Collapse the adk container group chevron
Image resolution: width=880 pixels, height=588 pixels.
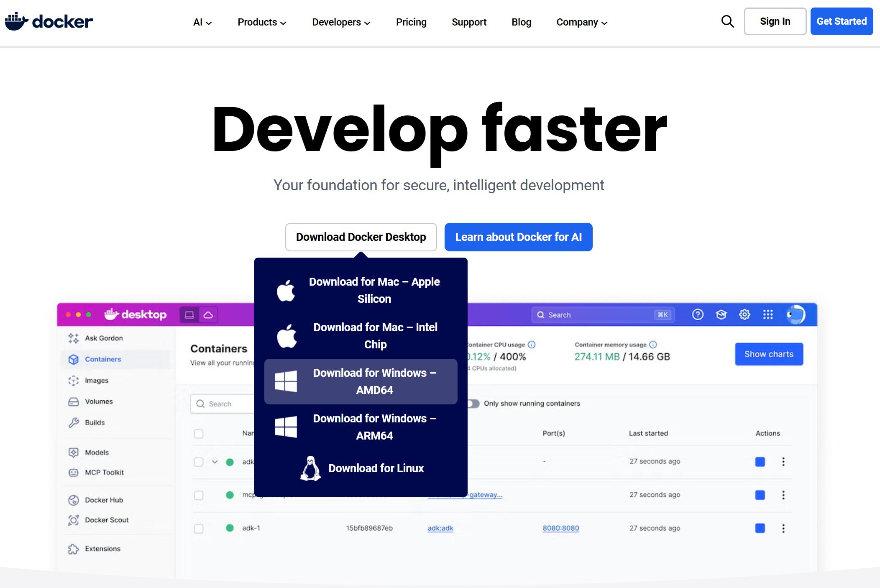click(x=215, y=462)
